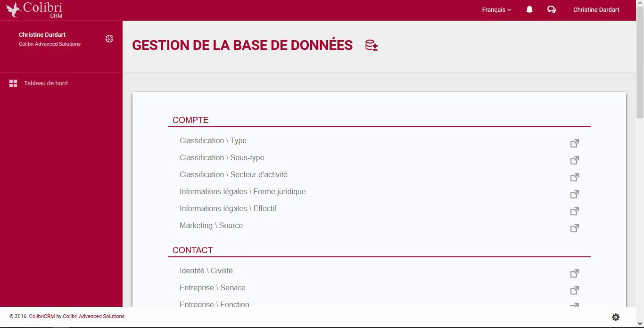Screen dimensions: 644x328
Task: Select Informations légales \ Effectif text
Action: (x=228, y=209)
